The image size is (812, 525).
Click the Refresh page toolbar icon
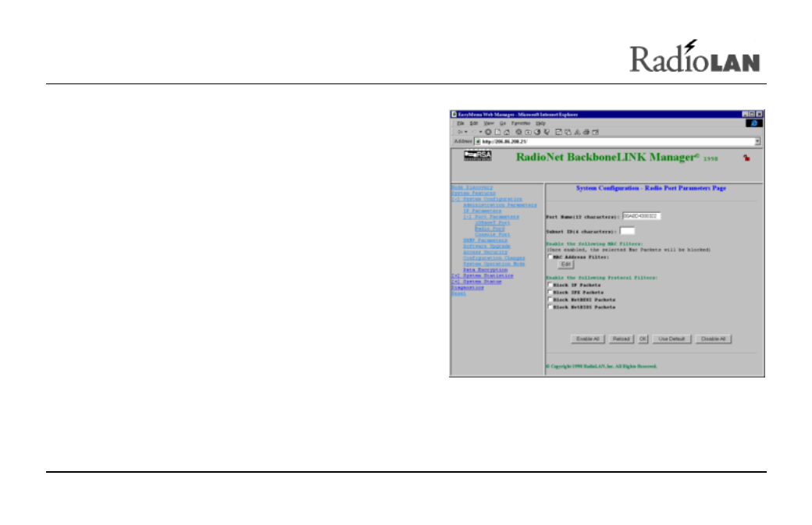(497, 132)
